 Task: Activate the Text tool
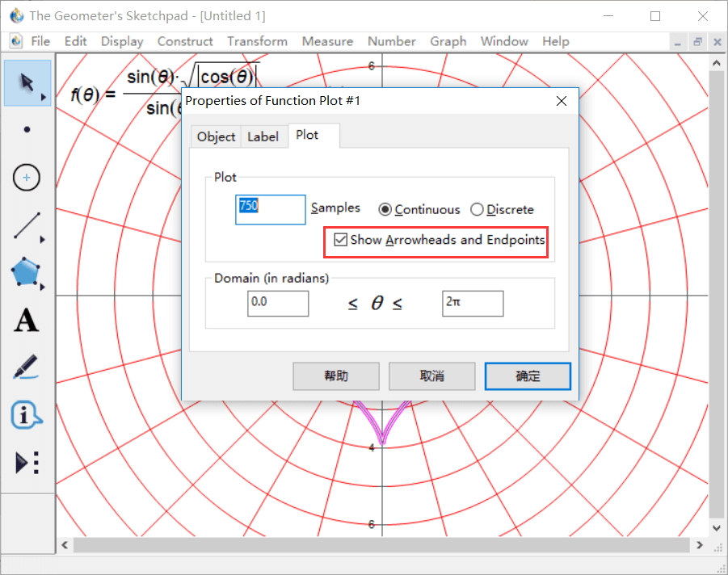point(27,321)
